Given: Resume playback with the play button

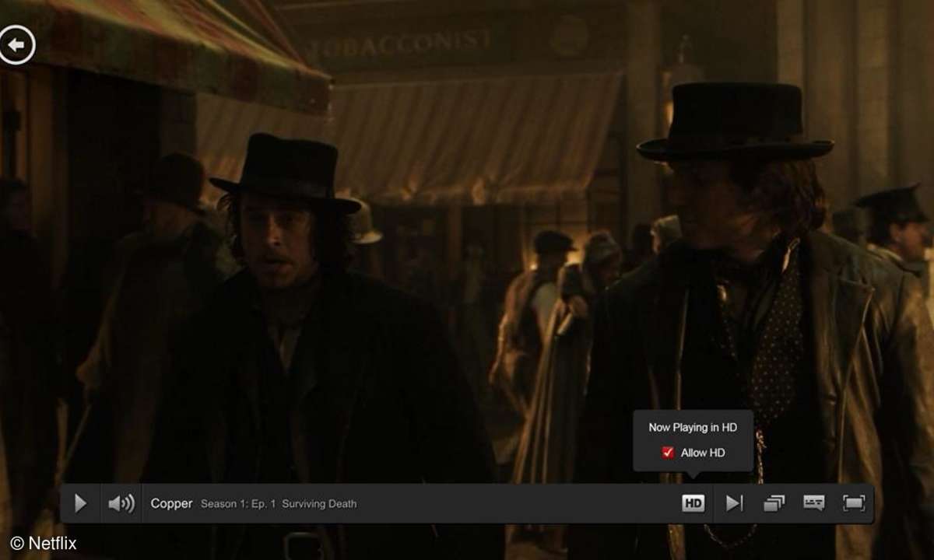Looking at the screenshot, I should pos(80,503).
